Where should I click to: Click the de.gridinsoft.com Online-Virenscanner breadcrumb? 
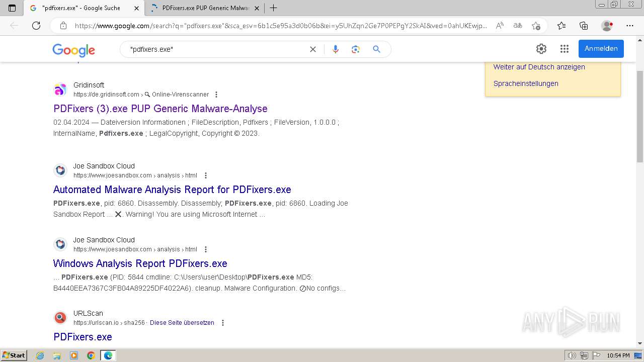[141, 95]
